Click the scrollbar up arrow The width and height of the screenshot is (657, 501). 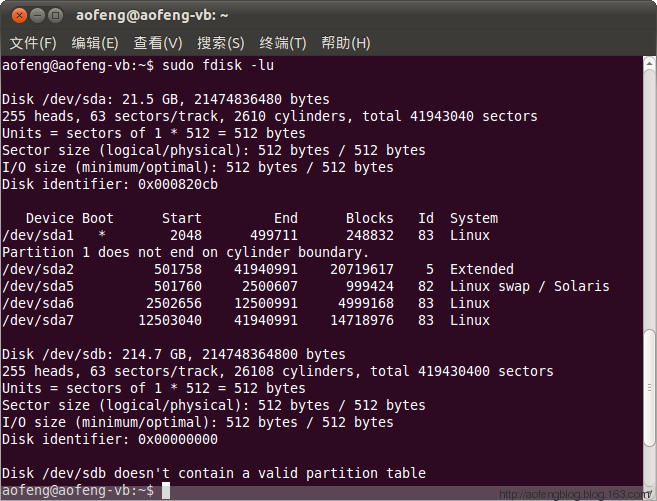pyautogui.click(x=649, y=64)
